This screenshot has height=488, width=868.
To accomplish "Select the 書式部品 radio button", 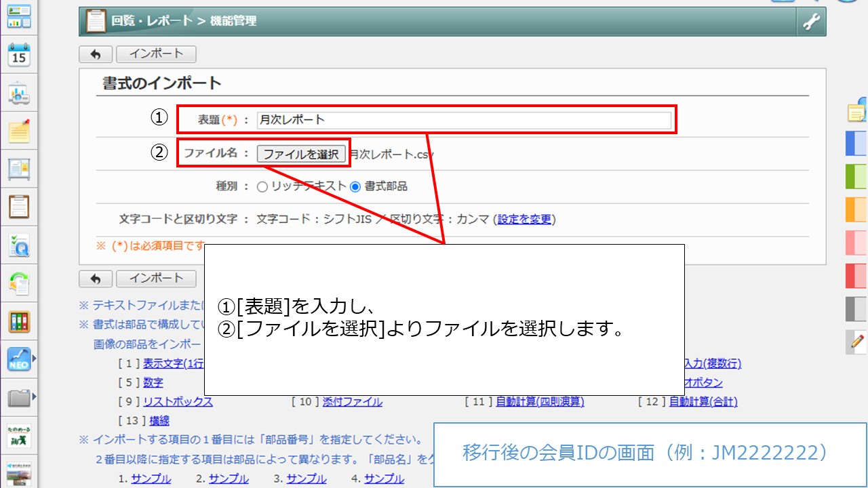I will [x=355, y=186].
